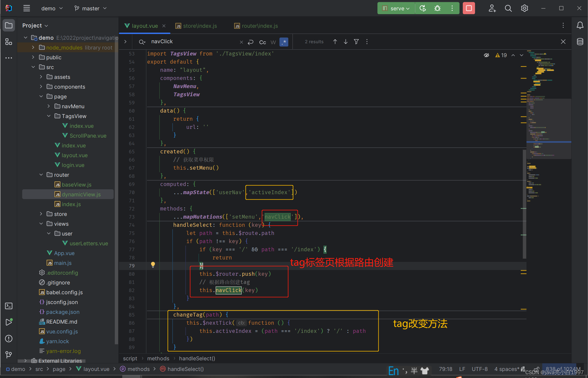Click the Debug bug icon
Screen dimensions: 588x378
[x=437, y=8]
